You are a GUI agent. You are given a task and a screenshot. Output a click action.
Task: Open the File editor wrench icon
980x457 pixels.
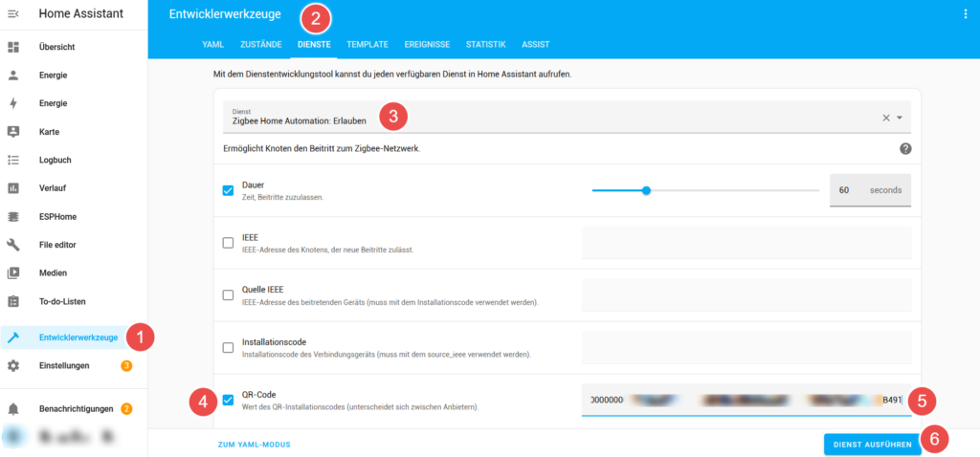tap(13, 245)
